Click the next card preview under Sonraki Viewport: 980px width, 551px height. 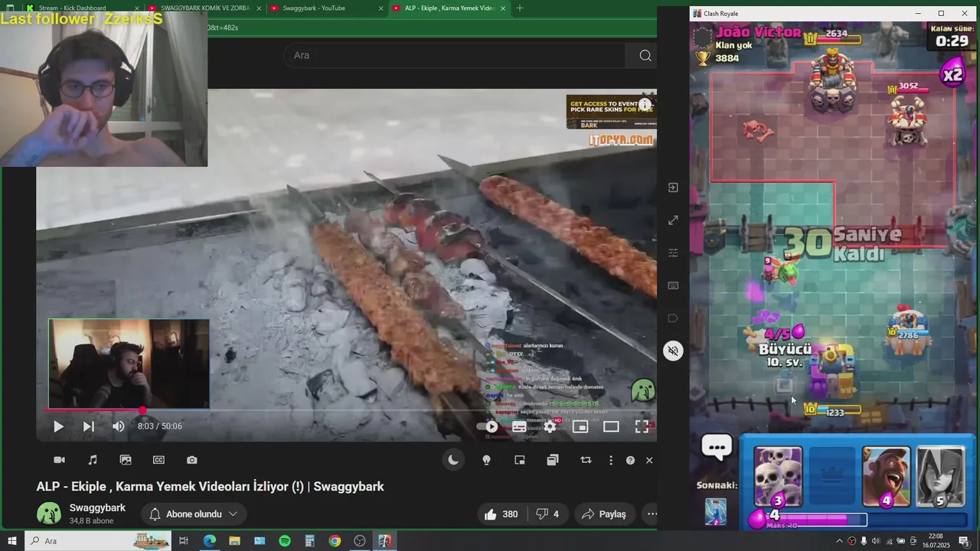tap(716, 511)
